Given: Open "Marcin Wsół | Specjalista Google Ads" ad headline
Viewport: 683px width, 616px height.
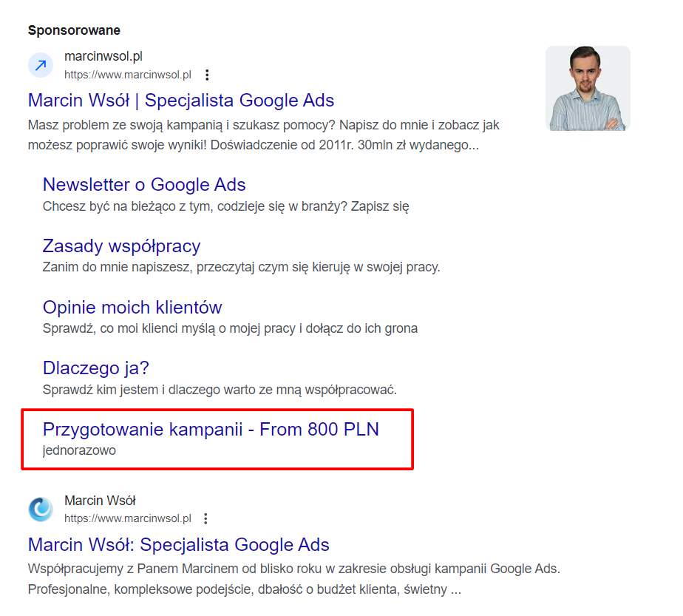Looking at the screenshot, I should click(181, 101).
